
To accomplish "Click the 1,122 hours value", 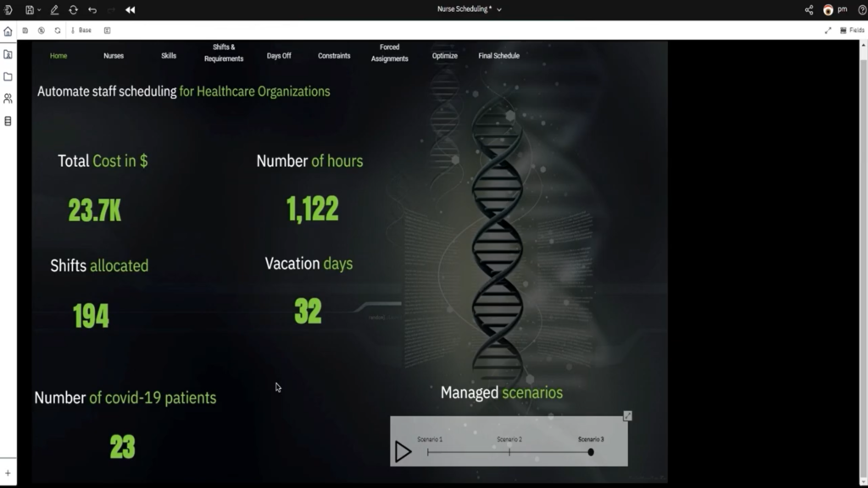I will pyautogui.click(x=312, y=209).
